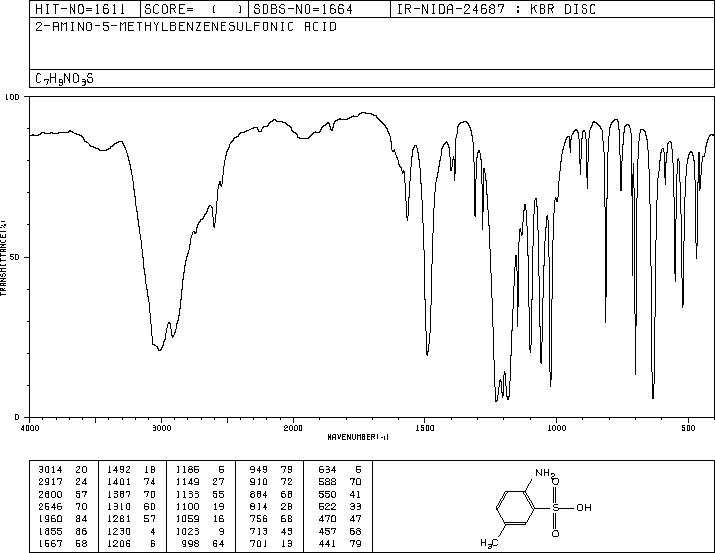Click the peak table entry 910

click(259, 482)
